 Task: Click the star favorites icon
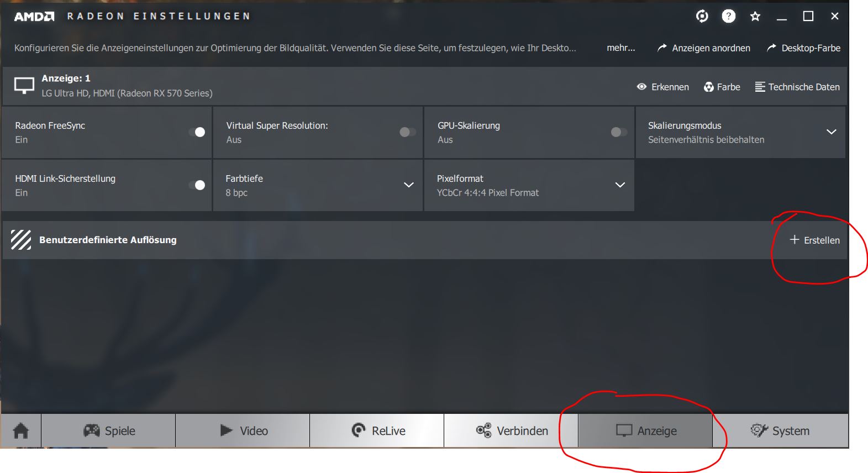tap(755, 17)
